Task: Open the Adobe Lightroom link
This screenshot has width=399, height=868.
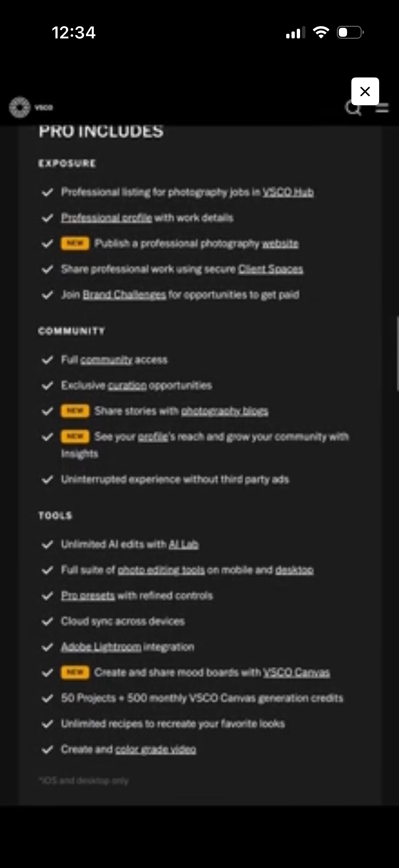Action: (101, 647)
